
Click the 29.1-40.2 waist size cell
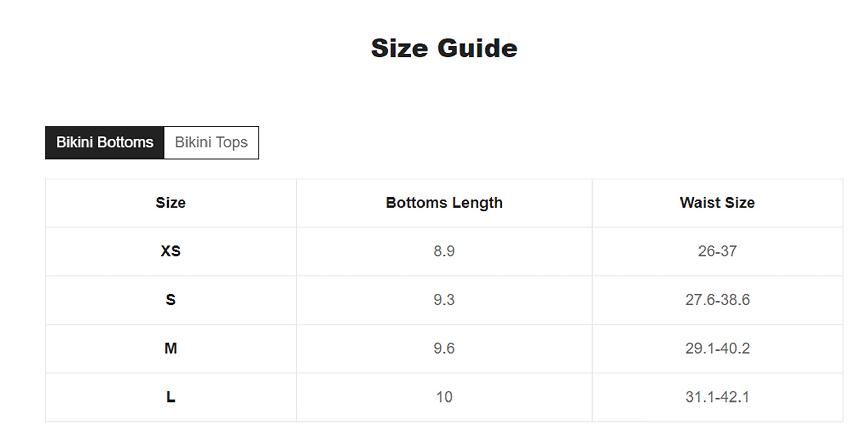[717, 349]
